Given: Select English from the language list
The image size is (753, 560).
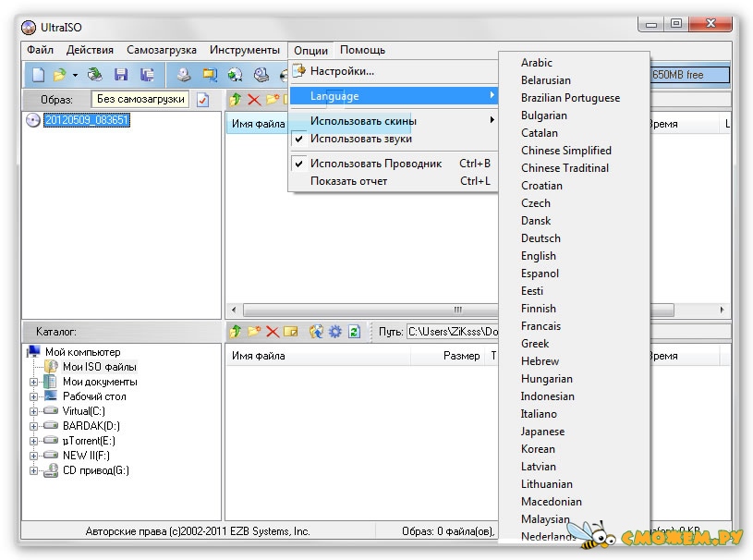Looking at the screenshot, I should point(575,256).
